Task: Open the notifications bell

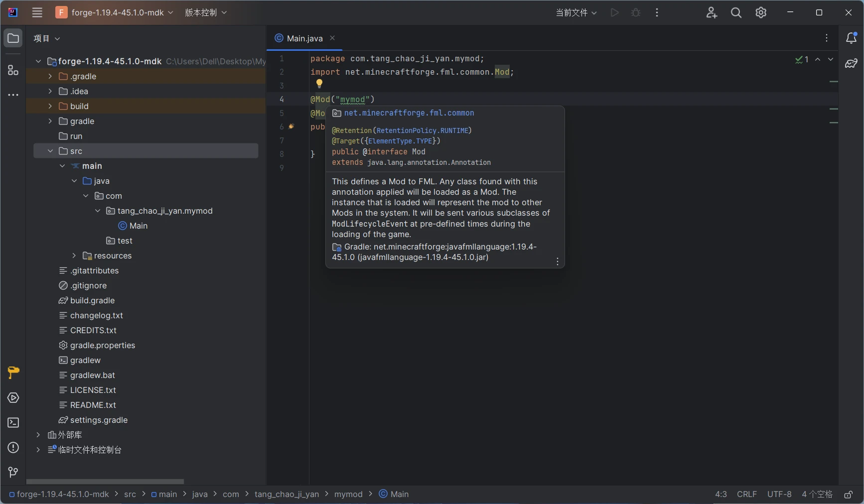Action: click(x=852, y=38)
